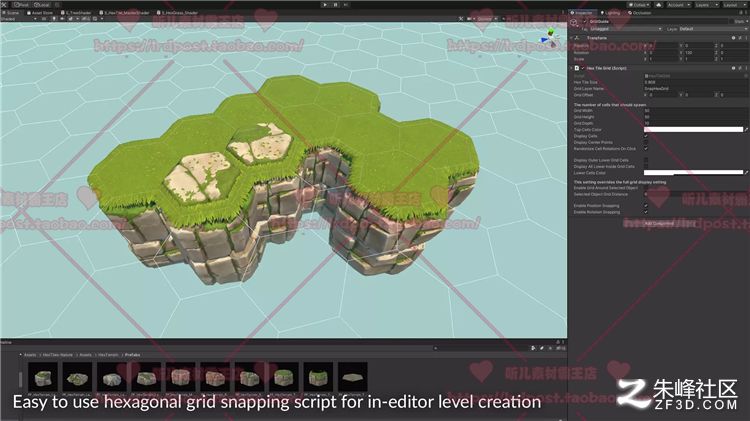Select the first rock prefab thumbnail
This screenshot has height=421, width=750.
(x=43, y=377)
